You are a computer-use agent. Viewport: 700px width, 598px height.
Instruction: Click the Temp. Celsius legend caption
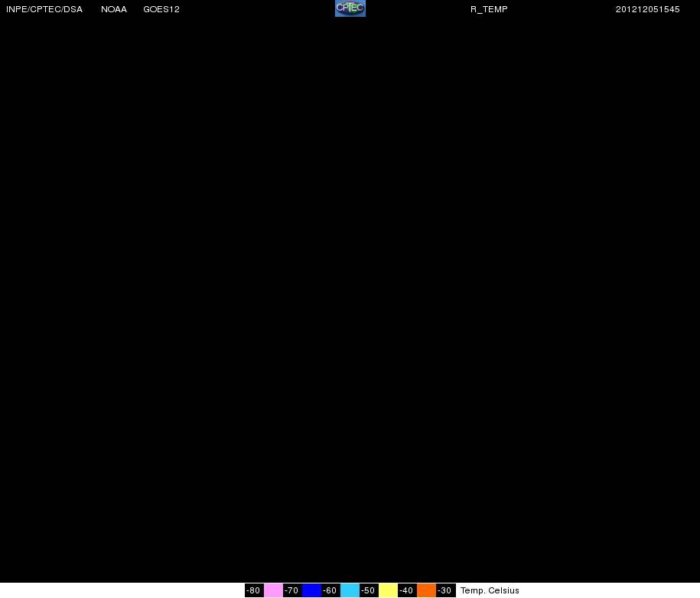click(490, 590)
